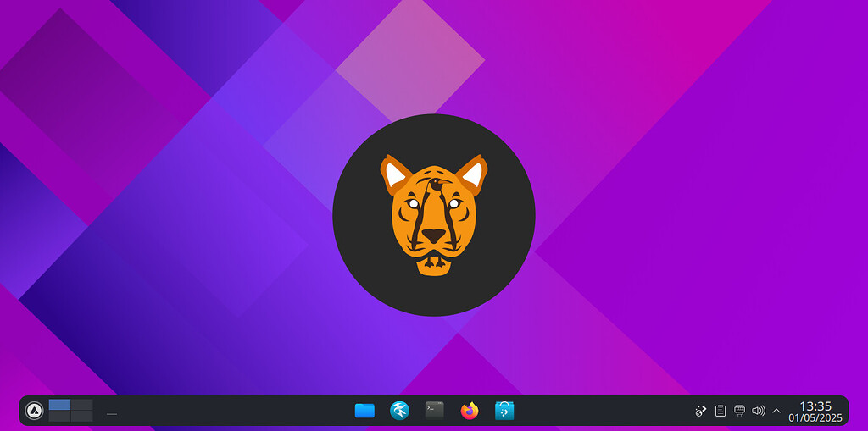Open the wired network tray icon
Viewport: 868px width, 431px height.
pos(739,411)
